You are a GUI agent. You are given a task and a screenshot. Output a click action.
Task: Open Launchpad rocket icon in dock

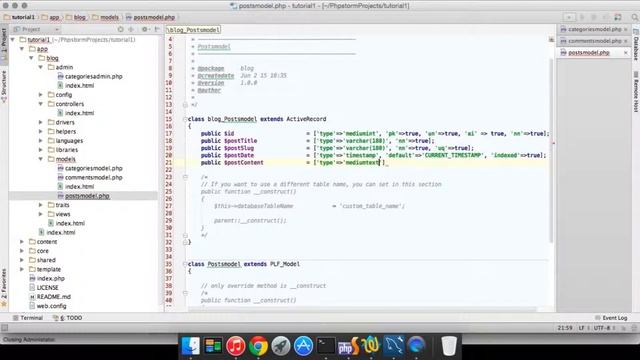(x=281, y=346)
